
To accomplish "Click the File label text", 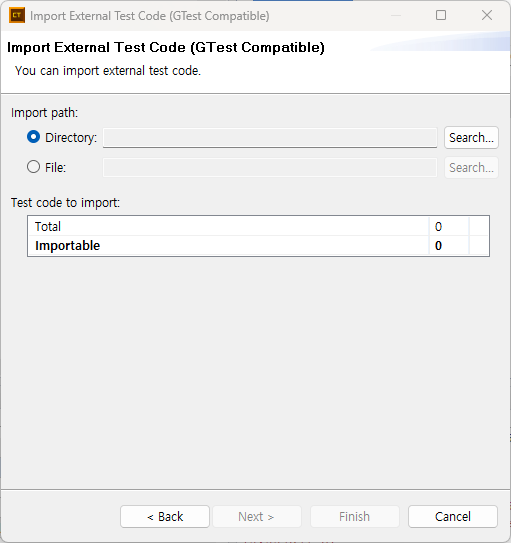I will [55, 168].
